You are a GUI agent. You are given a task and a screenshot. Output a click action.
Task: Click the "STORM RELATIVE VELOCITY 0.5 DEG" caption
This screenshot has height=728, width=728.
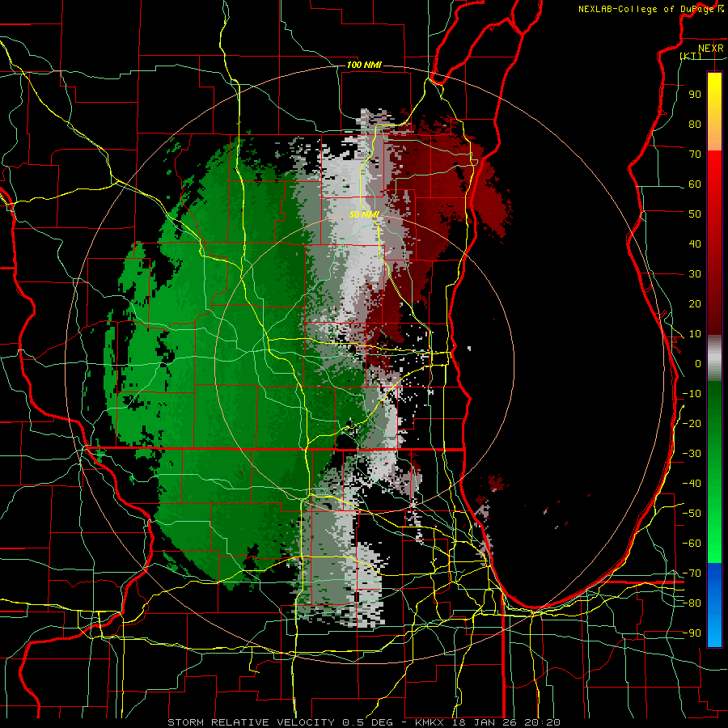tap(280, 722)
